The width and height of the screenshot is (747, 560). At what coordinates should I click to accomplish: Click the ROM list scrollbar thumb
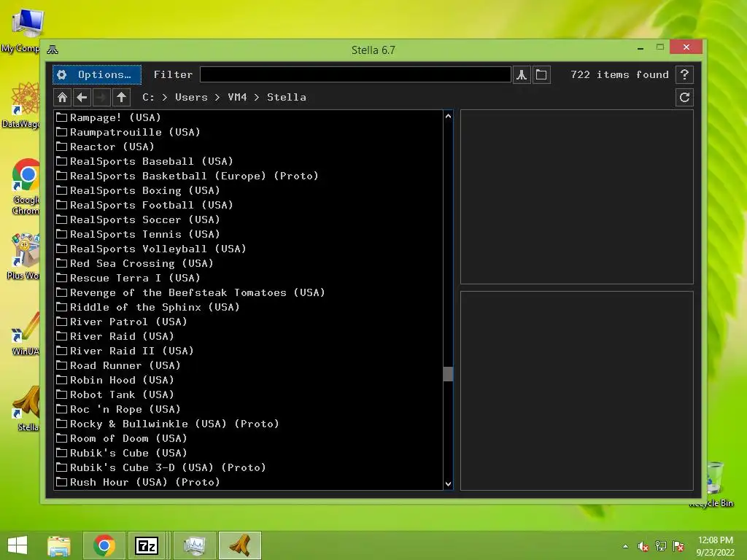(x=449, y=374)
